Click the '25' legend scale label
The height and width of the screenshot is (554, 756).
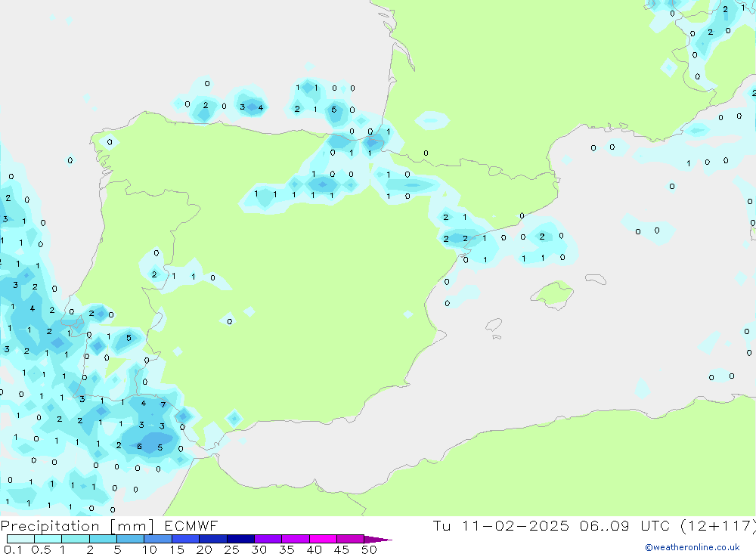[231, 549]
